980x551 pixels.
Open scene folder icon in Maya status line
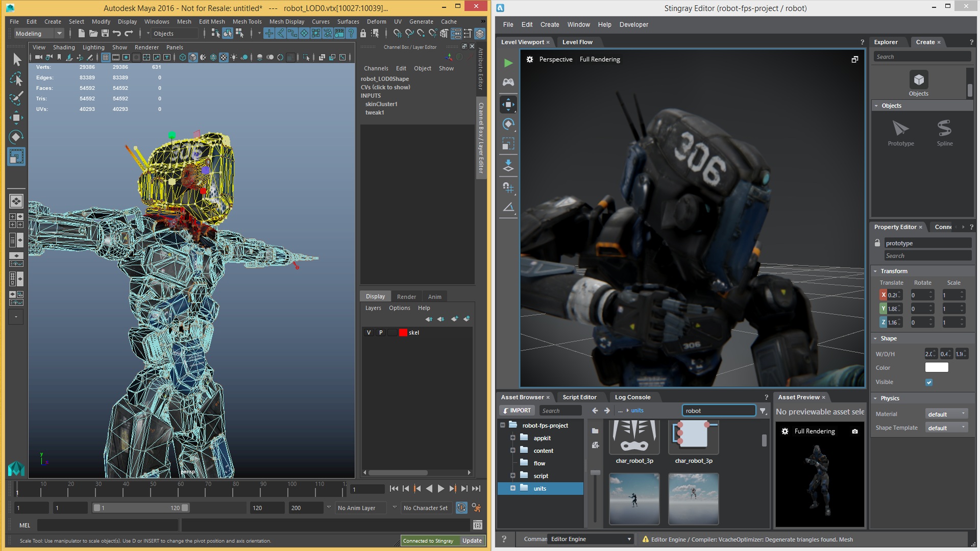tap(93, 34)
